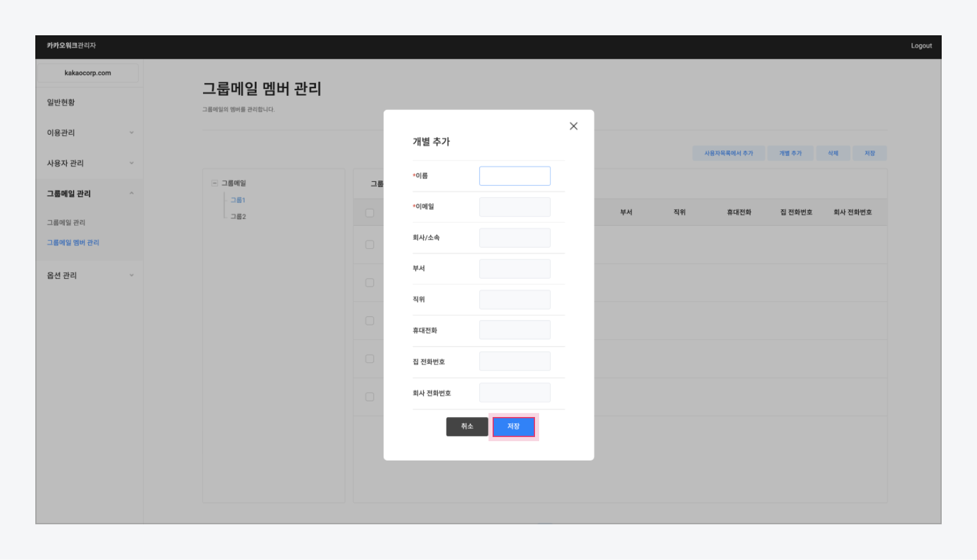
Task: Expand the 옵션 관리 sidebar chevron
Action: [131, 275]
